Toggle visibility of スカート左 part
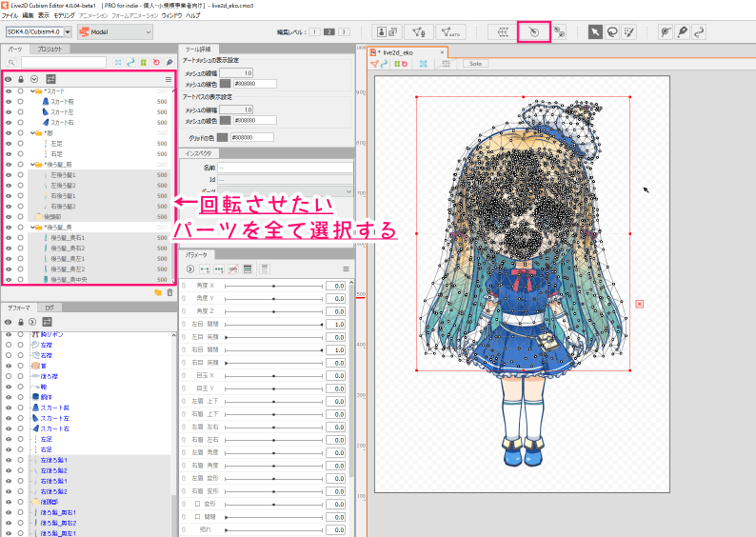This screenshot has width=756, height=537. click(9, 111)
